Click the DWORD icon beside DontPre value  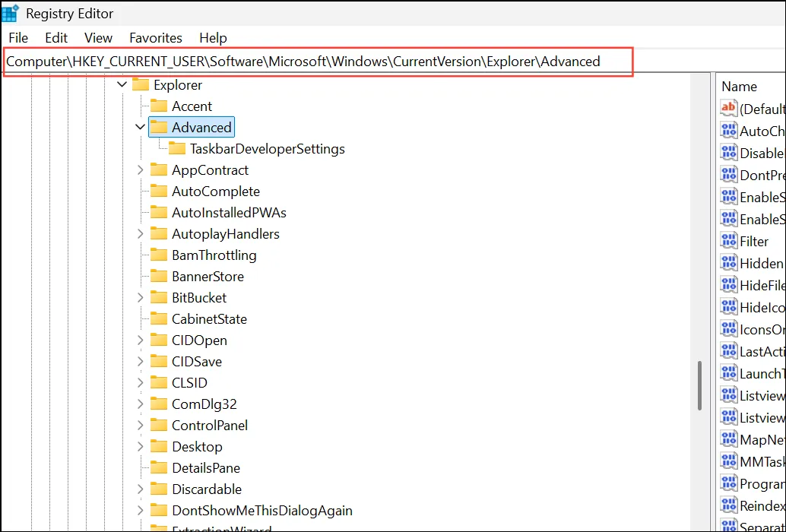728,174
